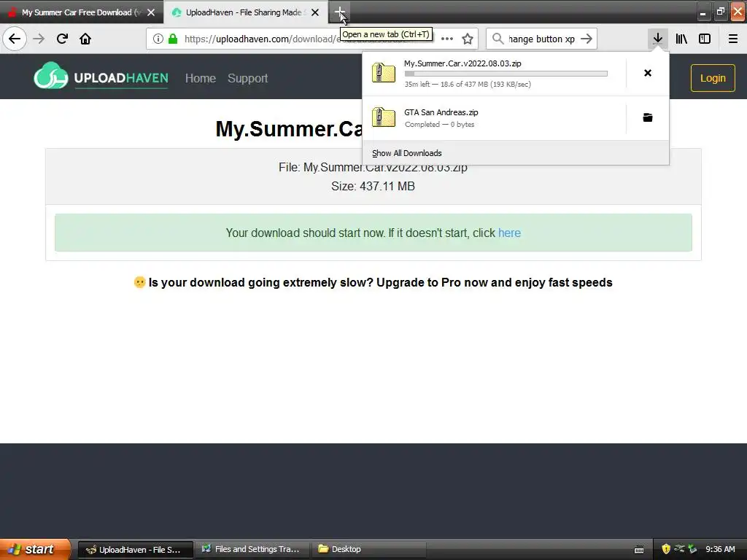This screenshot has width=747, height=560.
Task: Open the hamburger application menu
Action: tap(732, 39)
